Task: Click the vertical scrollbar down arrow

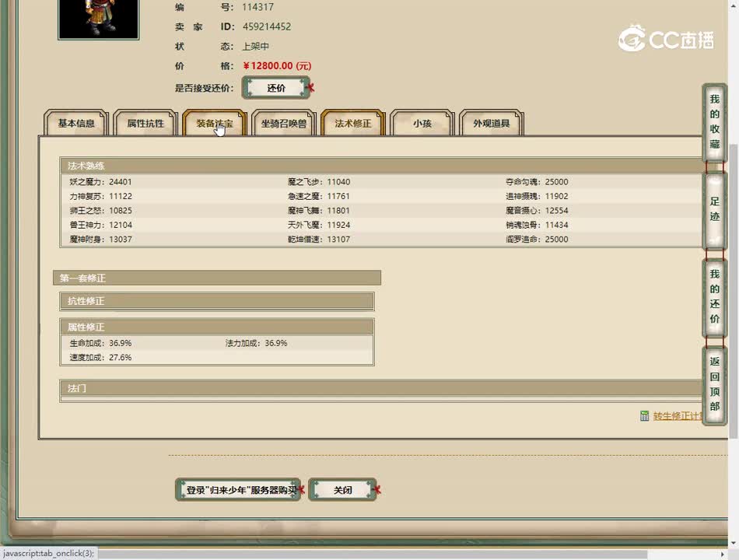Action: point(734,543)
